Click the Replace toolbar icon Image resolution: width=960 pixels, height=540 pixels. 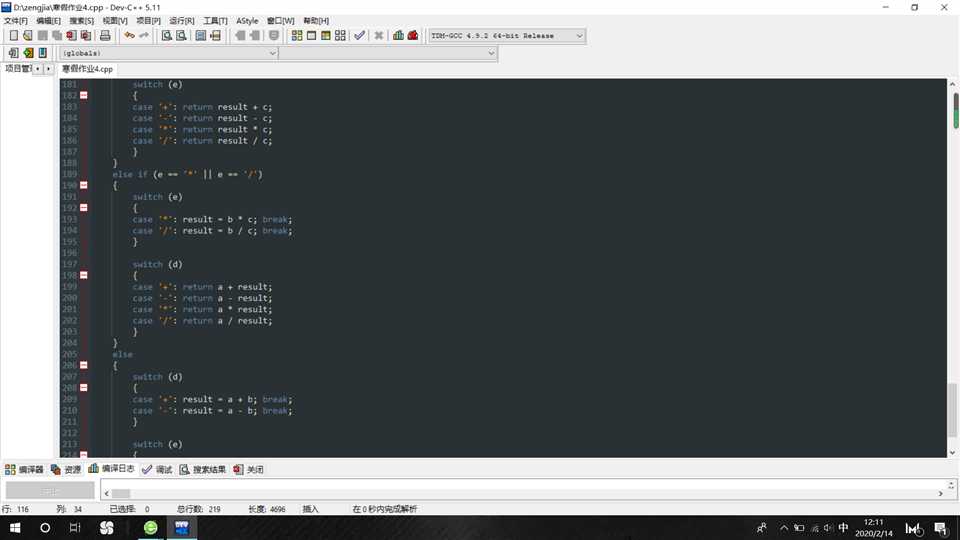click(181, 36)
